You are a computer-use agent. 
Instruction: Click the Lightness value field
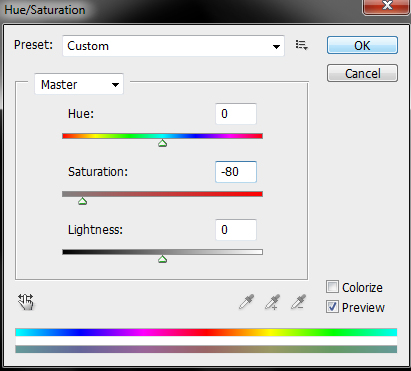tap(236, 230)
